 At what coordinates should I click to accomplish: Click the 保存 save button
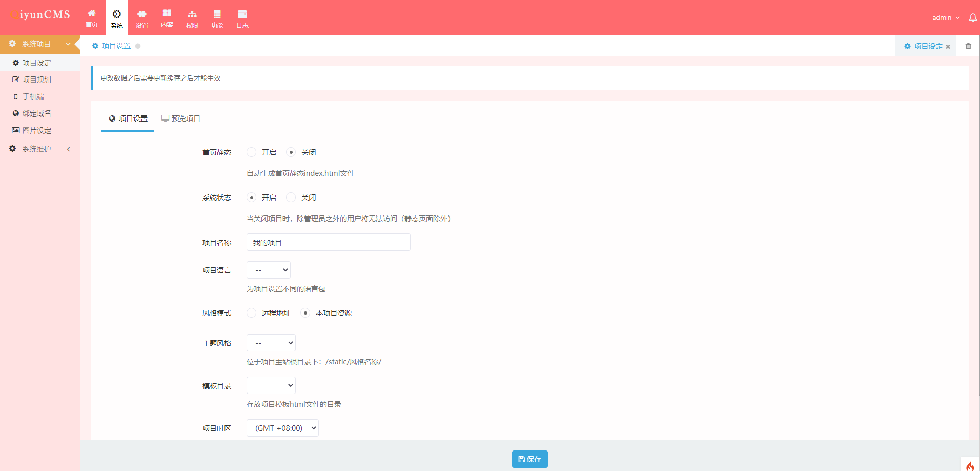pyautogui.click(x=529, y=459)
